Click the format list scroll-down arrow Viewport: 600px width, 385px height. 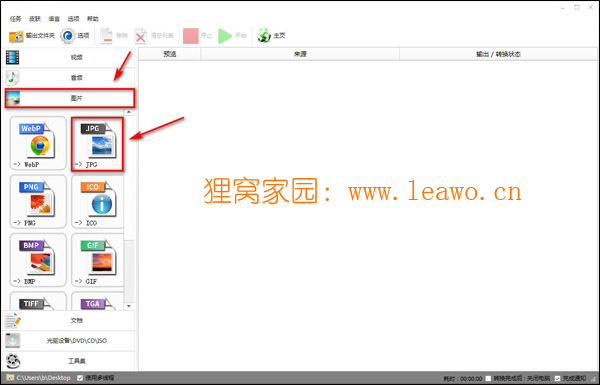click(x=129, y=306)
